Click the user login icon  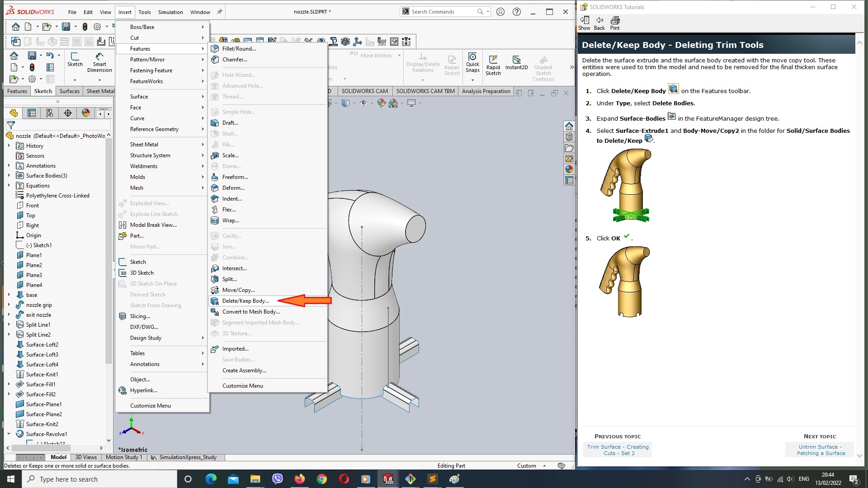[500, 12]
